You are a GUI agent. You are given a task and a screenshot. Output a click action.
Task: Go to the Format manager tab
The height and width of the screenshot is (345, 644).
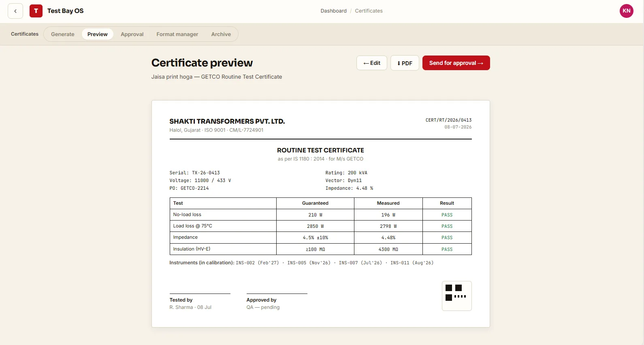(x=177, y=34)
